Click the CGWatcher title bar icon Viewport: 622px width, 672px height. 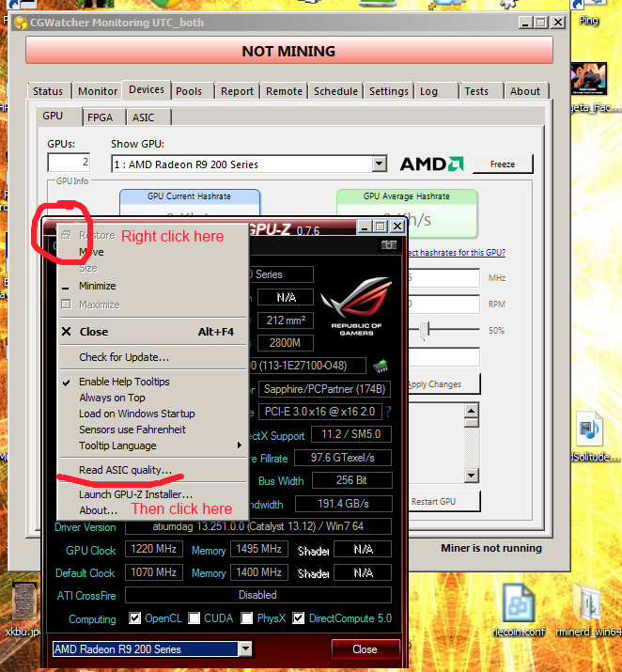coord(20,23)
